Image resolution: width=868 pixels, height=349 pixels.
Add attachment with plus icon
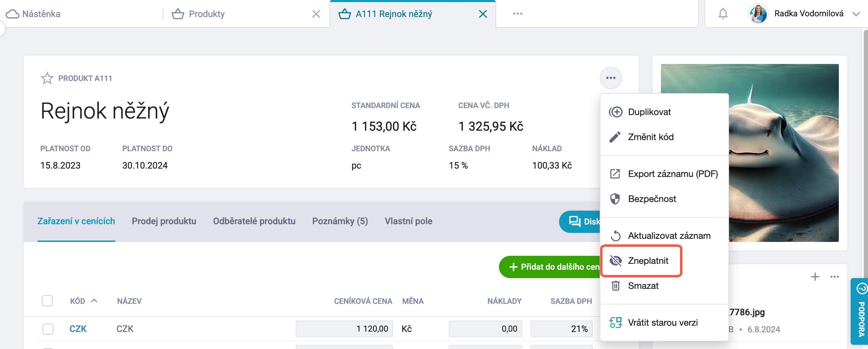(815, 277)
